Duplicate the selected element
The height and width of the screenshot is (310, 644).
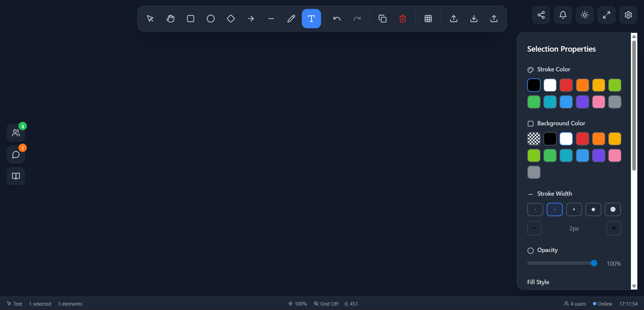pos(383,19)
